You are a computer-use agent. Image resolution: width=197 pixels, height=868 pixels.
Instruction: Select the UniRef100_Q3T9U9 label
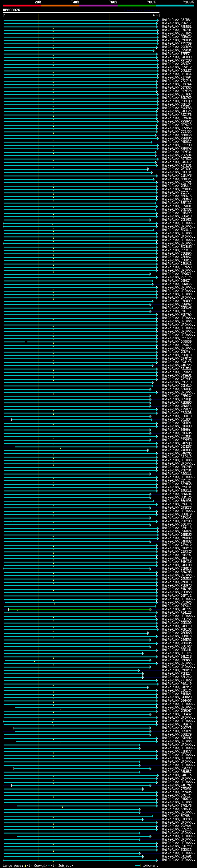(x=177, y=379)
